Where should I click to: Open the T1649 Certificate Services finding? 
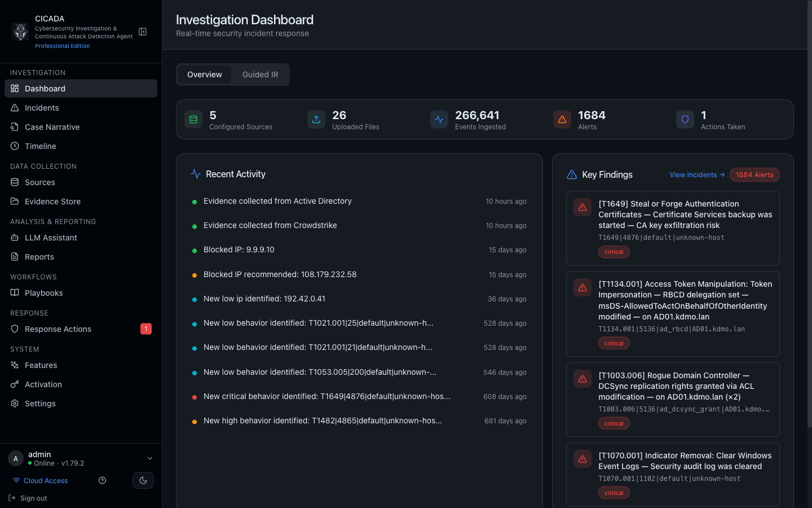673,228
